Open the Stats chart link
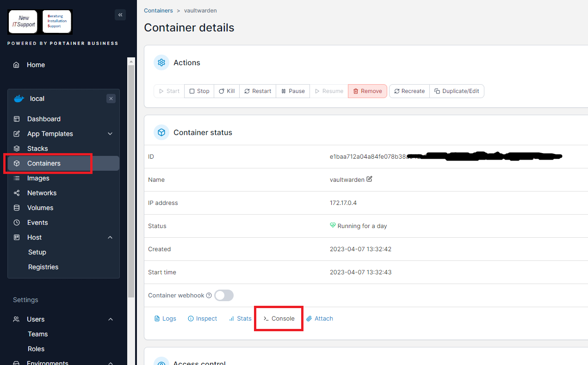This screenshot has height=365, width=588. (240, 319)
